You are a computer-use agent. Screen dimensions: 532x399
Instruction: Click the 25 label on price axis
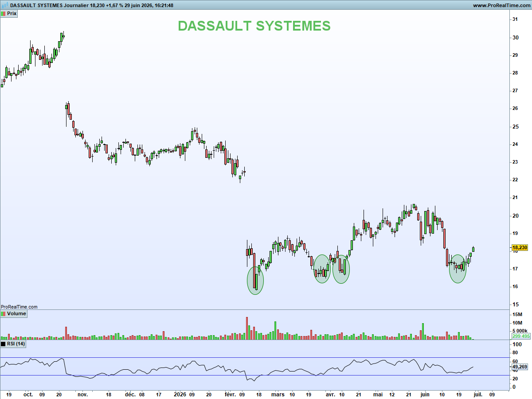516,126
